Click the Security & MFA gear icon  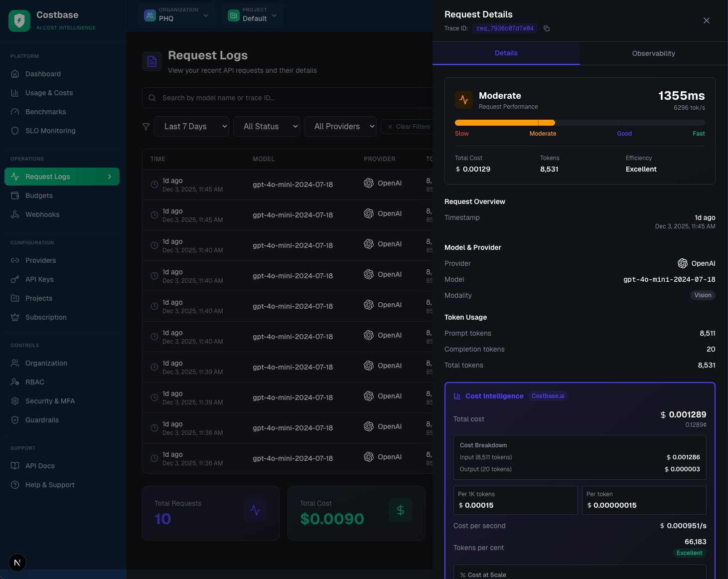15,401
